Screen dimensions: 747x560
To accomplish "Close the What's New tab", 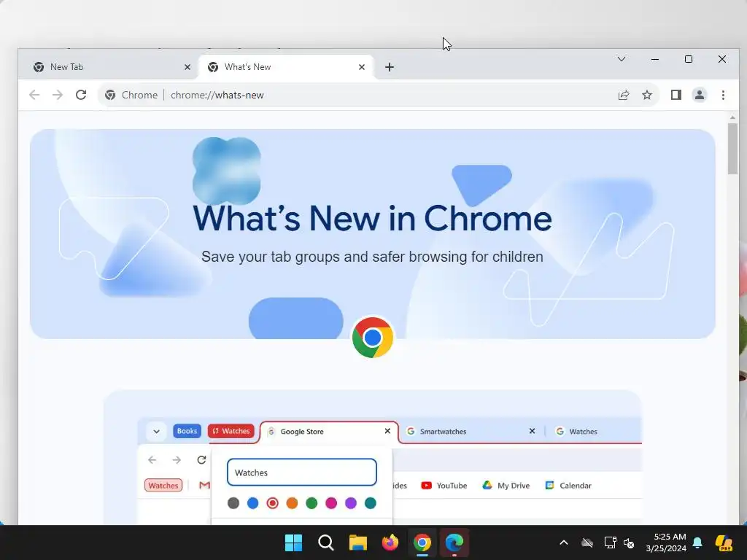I will pyautogui.click(x=362, y=67).
